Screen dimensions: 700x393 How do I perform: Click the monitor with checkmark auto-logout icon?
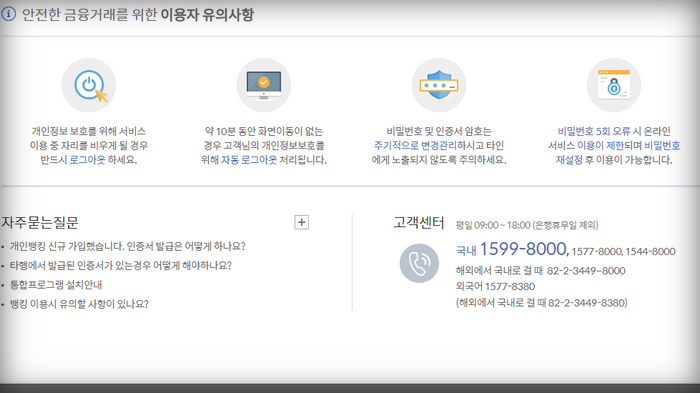(264, 85)
